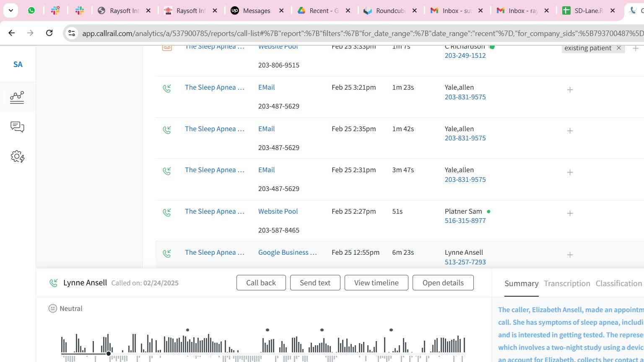
Task: Open the analytics reports sidebar icon
Action: tap(17, 97)
